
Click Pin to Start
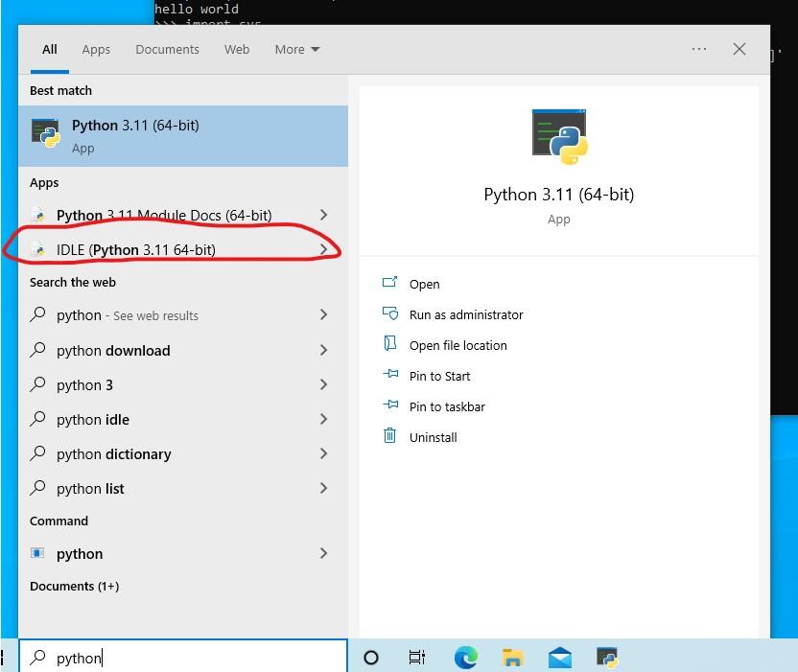(x=439, y=376)
